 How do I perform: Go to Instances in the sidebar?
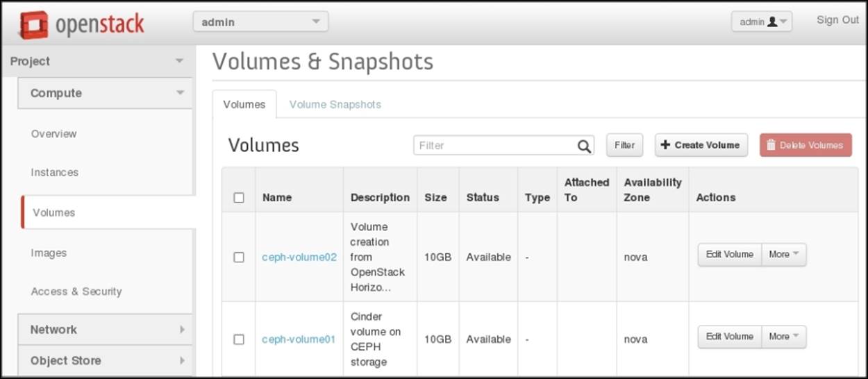(55, 172)
